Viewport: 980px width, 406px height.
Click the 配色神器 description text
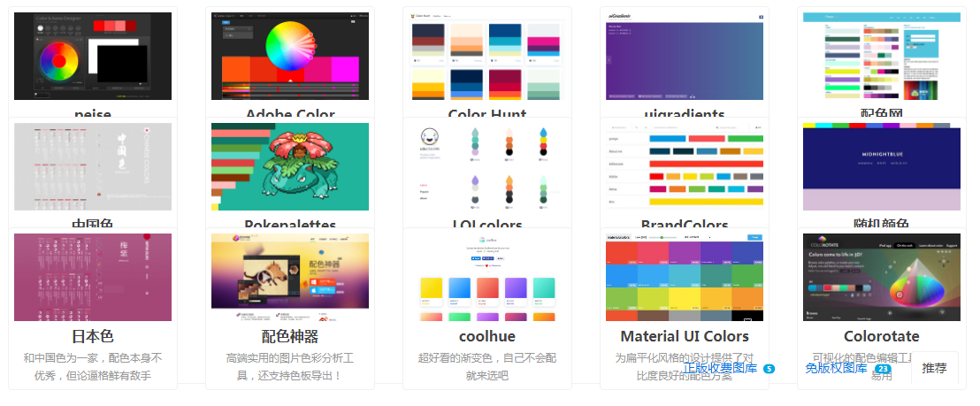tap(290, 367)
